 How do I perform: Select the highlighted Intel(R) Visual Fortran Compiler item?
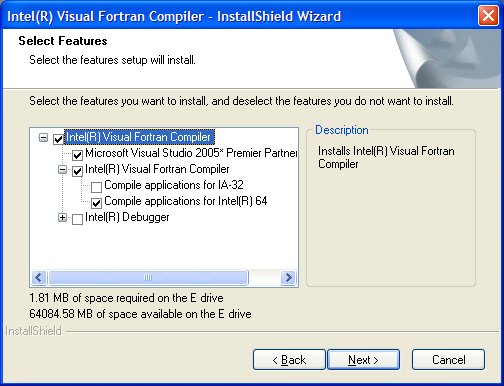(x=139, y=137)
